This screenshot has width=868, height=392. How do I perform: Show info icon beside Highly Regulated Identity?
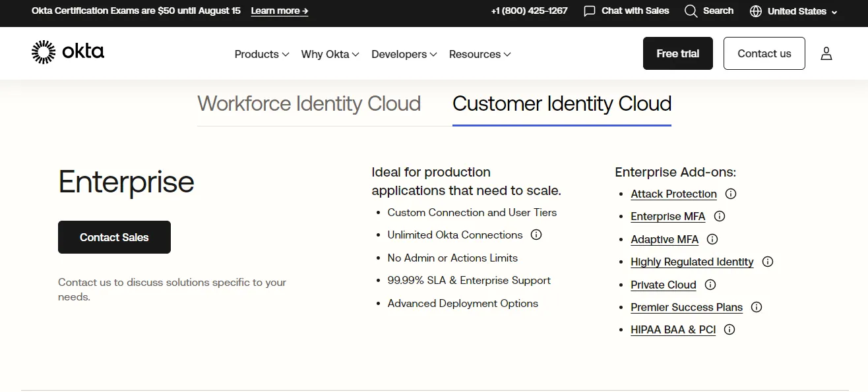pyautogui.click(x=768, y=262)
